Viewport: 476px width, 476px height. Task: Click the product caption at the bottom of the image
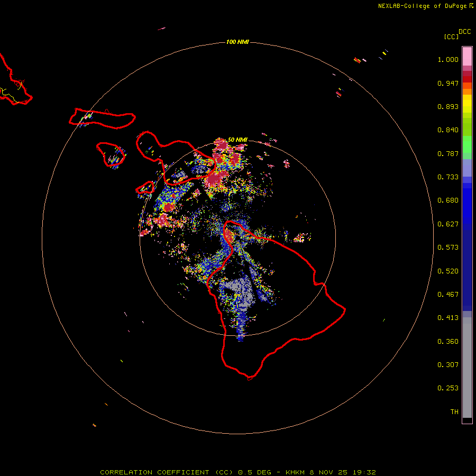238,472
